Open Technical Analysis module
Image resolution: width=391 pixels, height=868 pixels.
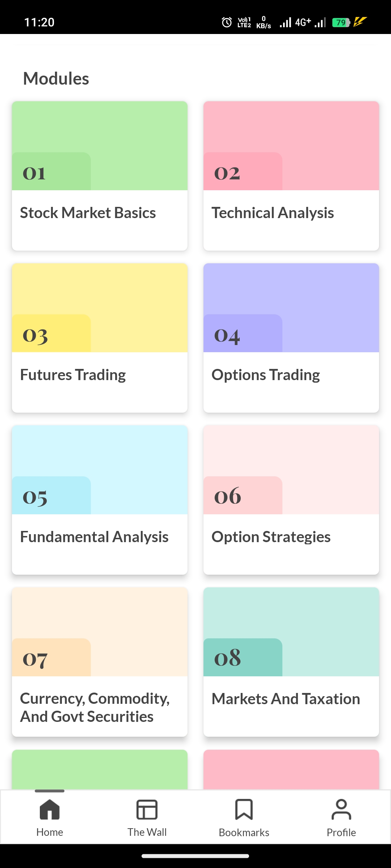tap(273, 213)
